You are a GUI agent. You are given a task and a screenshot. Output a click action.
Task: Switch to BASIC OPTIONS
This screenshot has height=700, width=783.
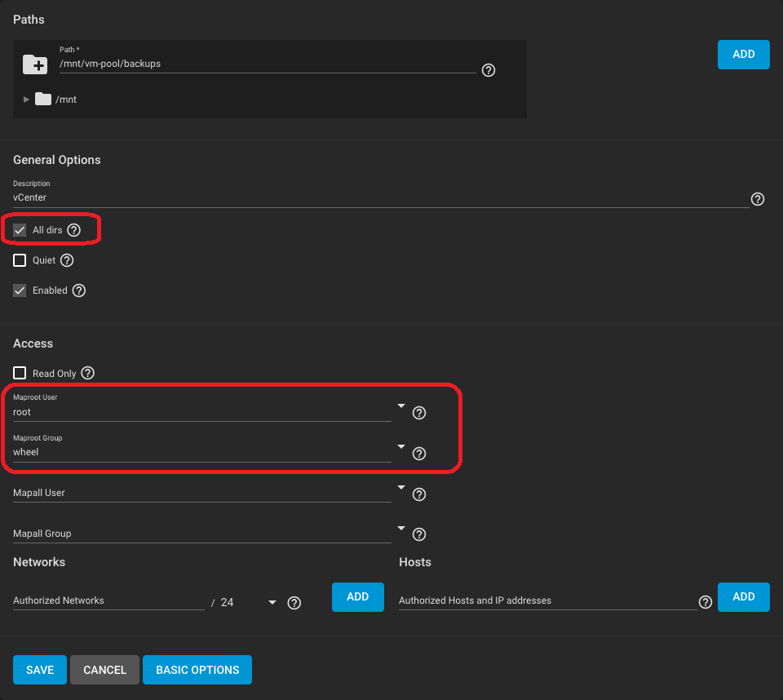click(x=197, y=670)
